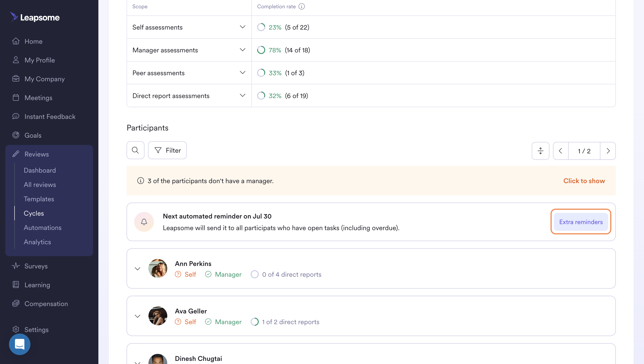This screenshot has height=364, width=644.
Task: Click the Learning book icon
Action: pos(16,284)
